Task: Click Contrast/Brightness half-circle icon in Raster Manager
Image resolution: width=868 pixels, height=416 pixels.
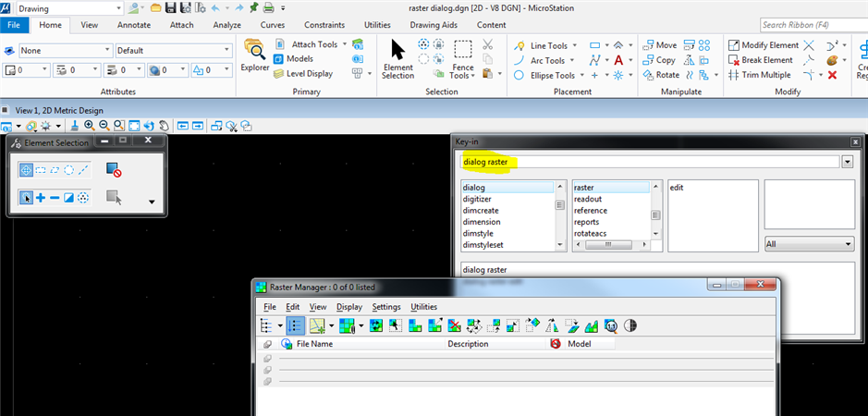Action: point(630,325)
